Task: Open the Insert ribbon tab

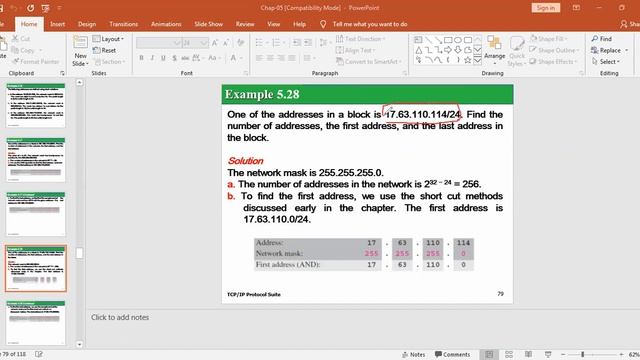Action: click(x=58, y=24)
